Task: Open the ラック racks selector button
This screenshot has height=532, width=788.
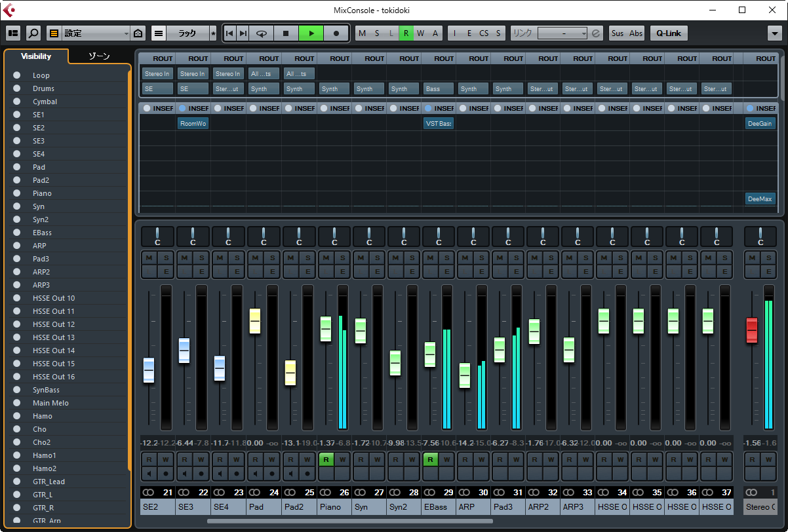Action: point(187,33)
